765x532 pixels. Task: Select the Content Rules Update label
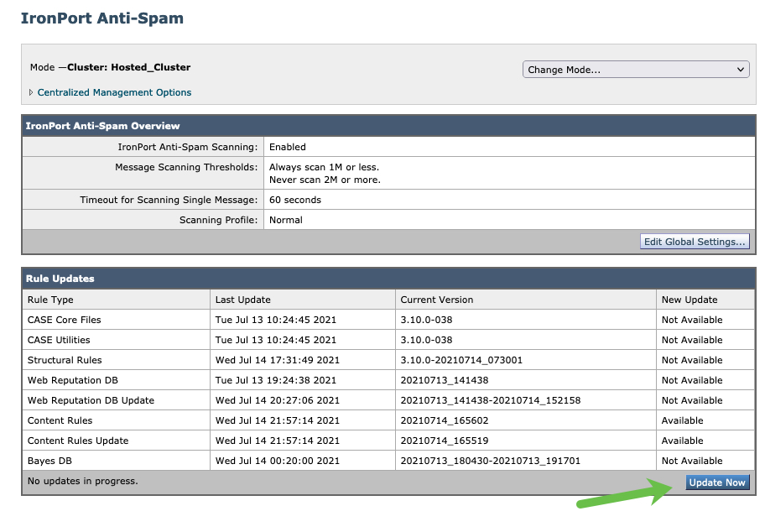78,441
